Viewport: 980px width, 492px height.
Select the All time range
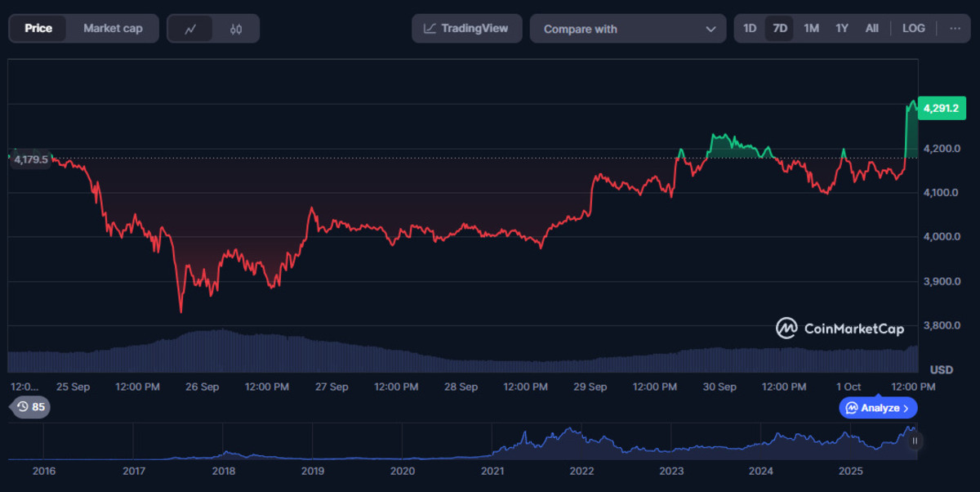coord(872,29)
